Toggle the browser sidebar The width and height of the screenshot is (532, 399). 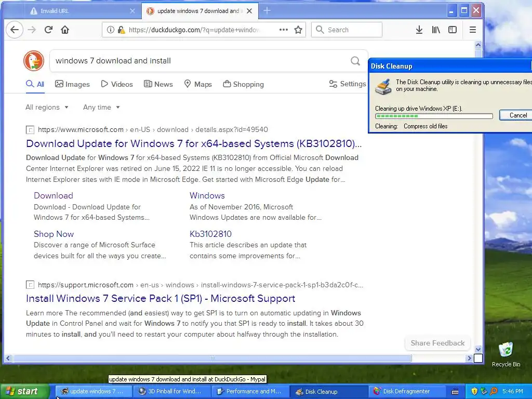tap(453, 30)
